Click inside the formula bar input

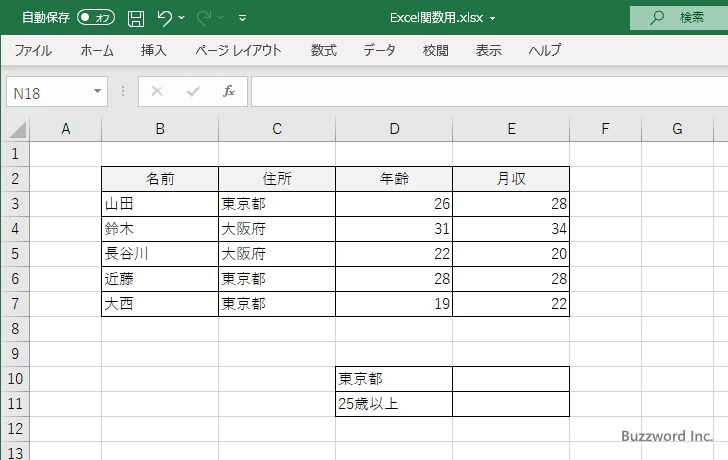(x=489, y=92)
